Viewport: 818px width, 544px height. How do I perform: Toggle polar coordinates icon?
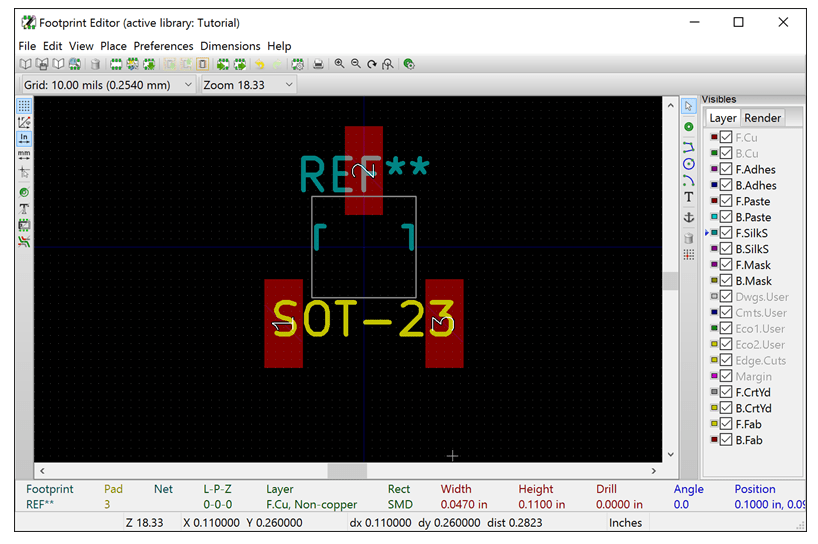24,123
